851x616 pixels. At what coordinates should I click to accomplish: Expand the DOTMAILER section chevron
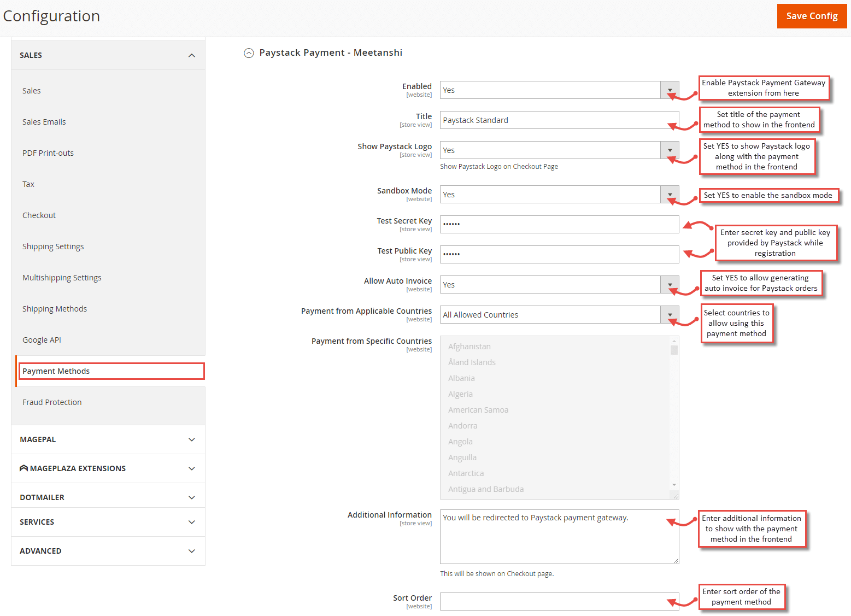[x=192, y=497]
